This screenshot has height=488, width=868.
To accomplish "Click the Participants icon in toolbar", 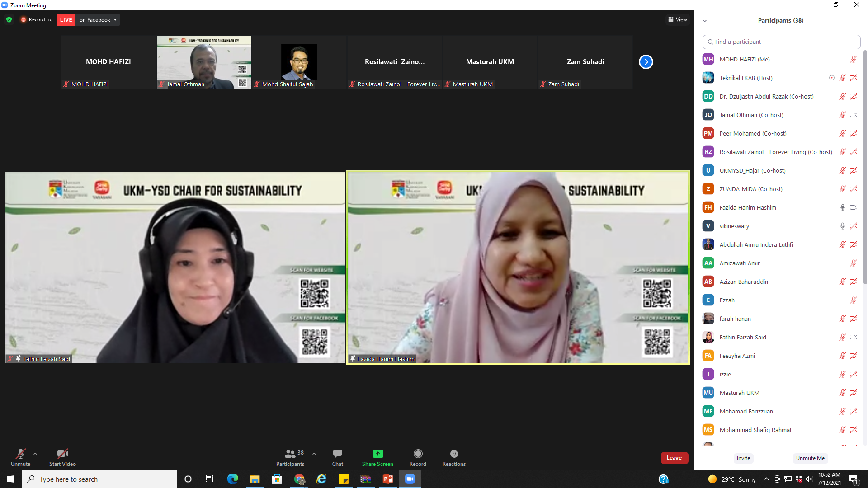I will [290, 454].
